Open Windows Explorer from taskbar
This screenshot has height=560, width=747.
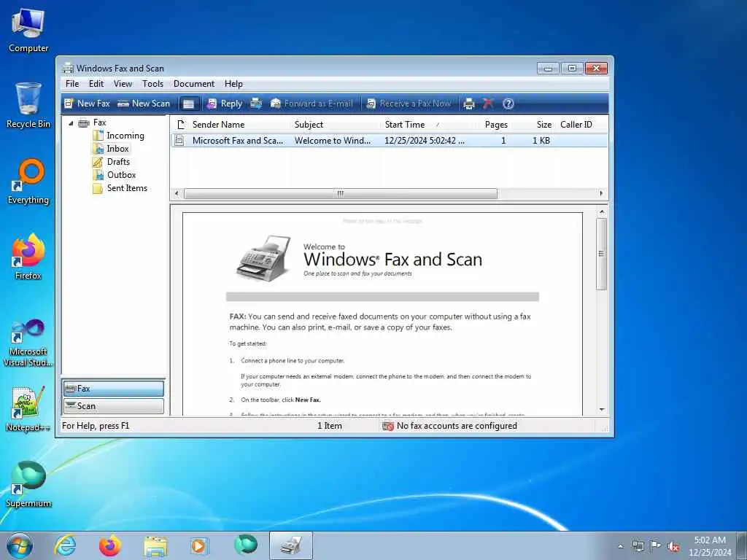[155, 546]
